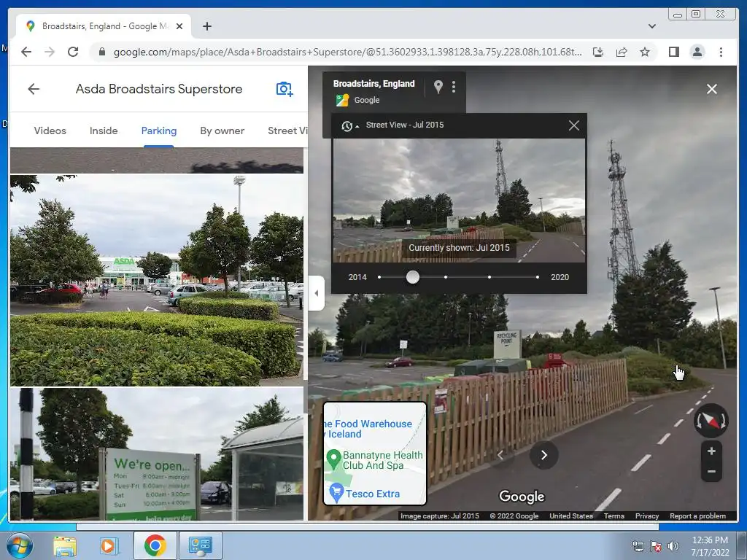747x560 pixels.
Task: Open the Chrome side panel
Action: (x=673, y=52)
